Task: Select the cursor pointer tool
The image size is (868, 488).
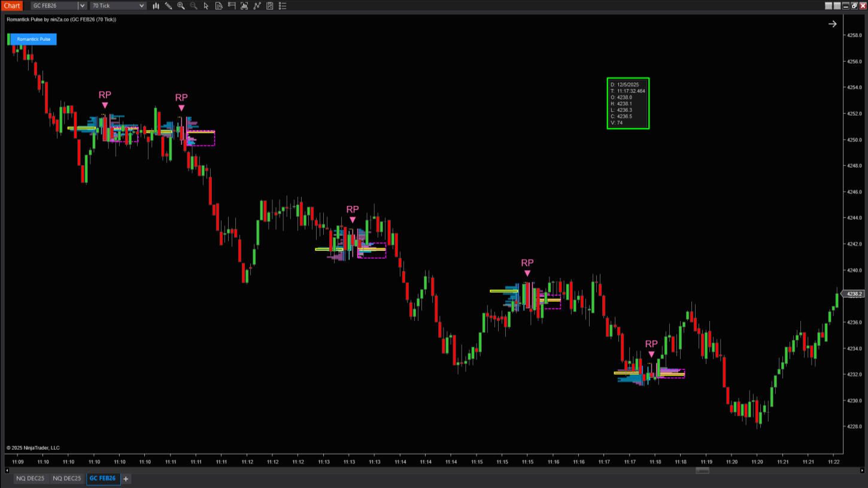Action: click(207, 6)
